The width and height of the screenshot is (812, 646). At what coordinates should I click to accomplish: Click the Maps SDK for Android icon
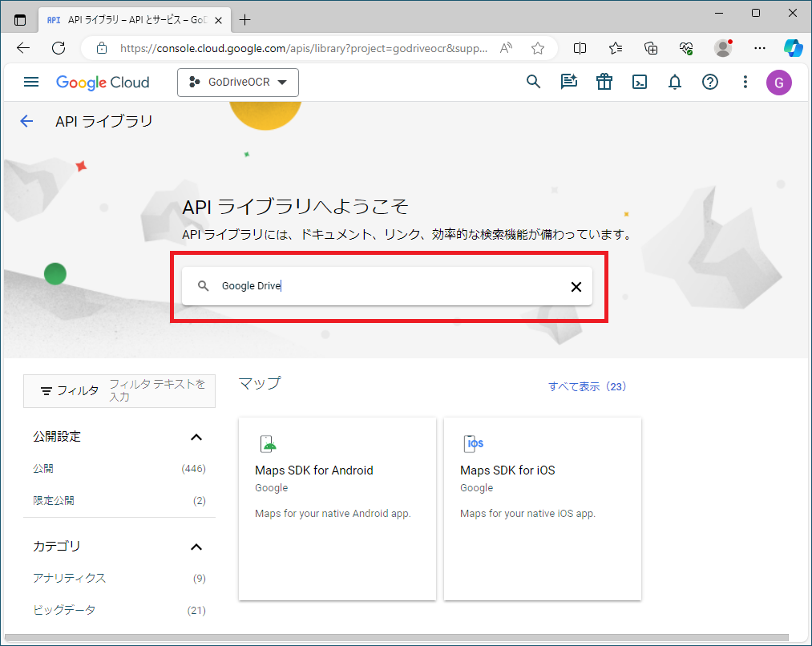click(269, 443)
